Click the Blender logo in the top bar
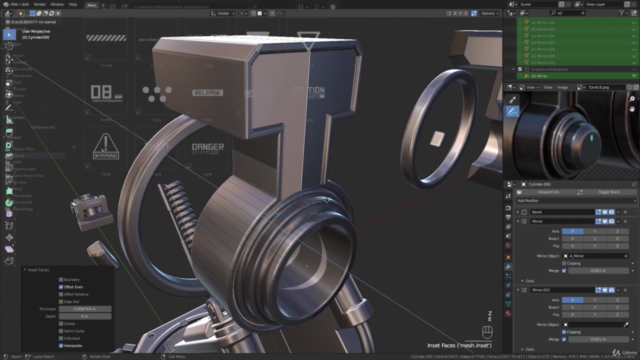This screenshot has width=640, height=360. [x=6, y=4]
